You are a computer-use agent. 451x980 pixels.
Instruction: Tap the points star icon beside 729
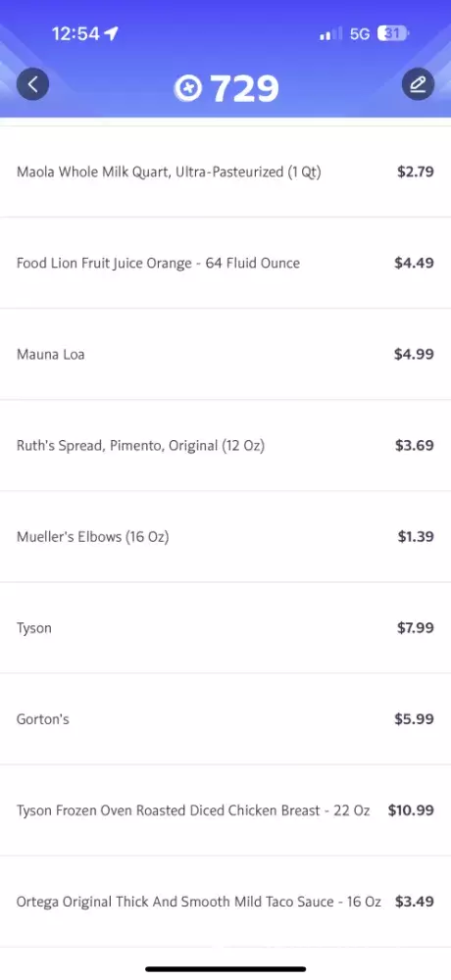point(188,88)
